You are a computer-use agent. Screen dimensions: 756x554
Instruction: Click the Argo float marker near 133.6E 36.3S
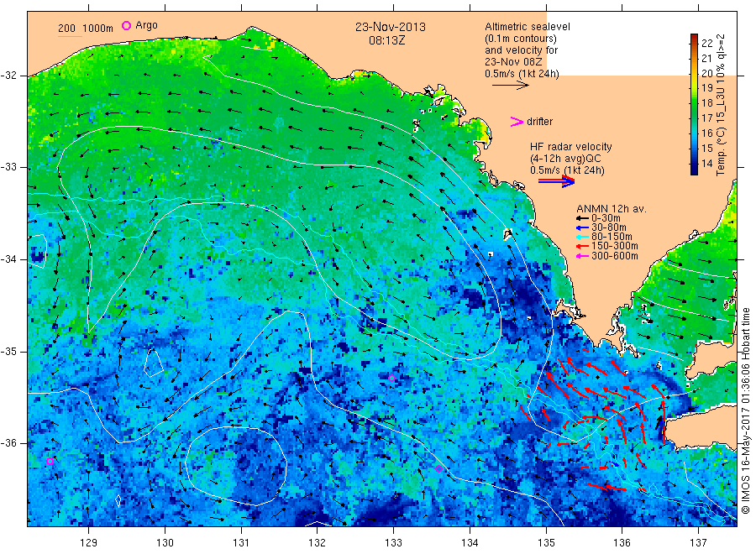point(438,468)
